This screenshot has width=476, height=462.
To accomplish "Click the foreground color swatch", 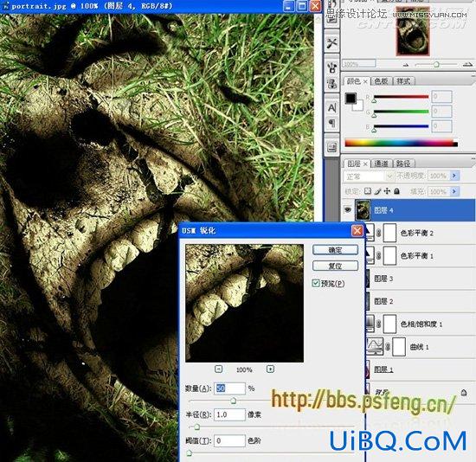I will tap(351, 98).
